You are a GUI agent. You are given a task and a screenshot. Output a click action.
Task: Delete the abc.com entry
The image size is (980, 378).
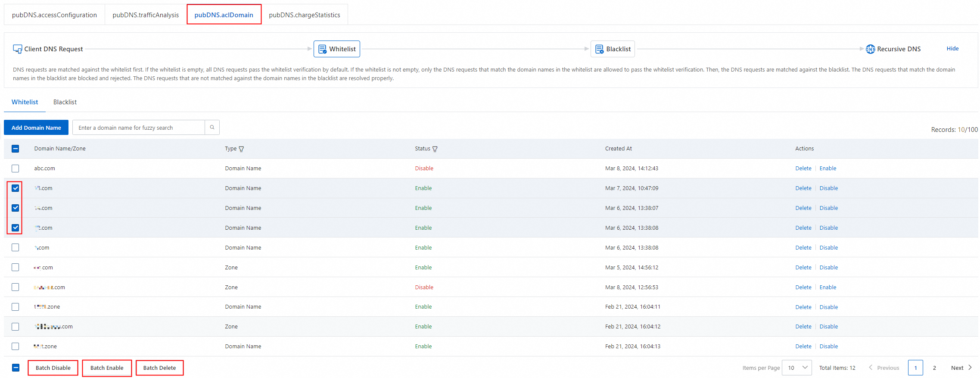point(803,169)
